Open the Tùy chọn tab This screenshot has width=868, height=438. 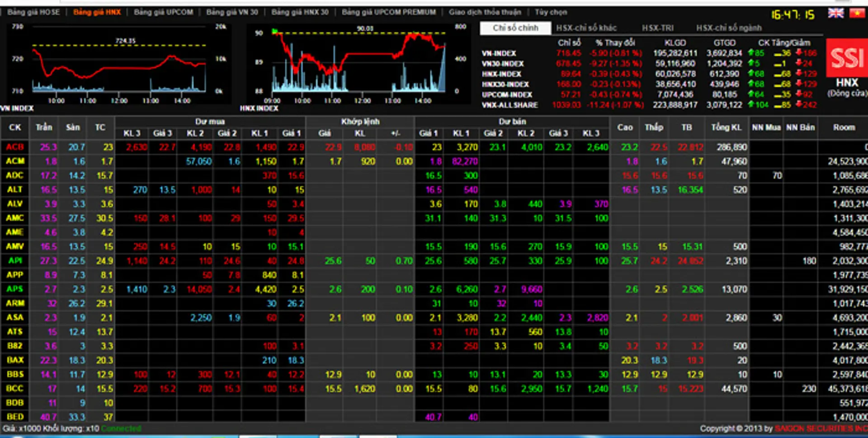point(551,12)
